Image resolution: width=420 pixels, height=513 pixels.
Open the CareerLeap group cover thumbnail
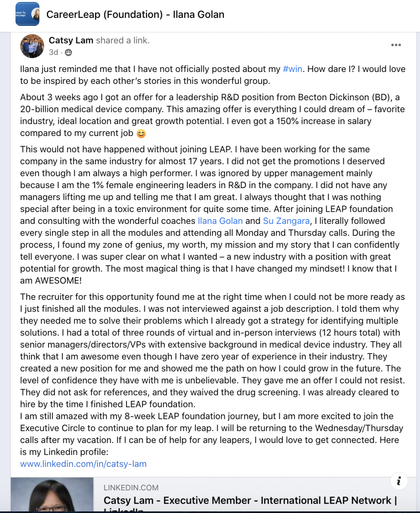[x=27, y=14]
